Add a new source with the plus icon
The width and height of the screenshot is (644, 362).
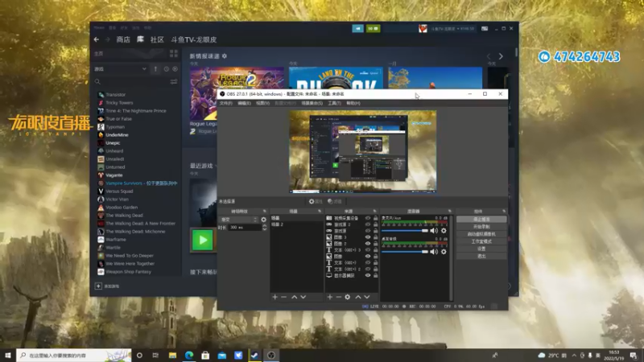tap(330, 297)
